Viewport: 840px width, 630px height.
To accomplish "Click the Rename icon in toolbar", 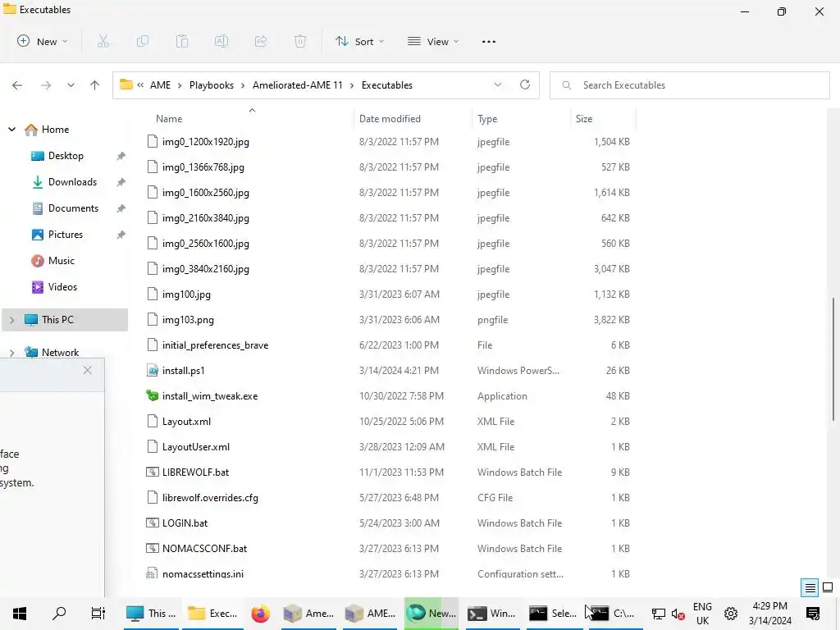I will click(221, 41).
